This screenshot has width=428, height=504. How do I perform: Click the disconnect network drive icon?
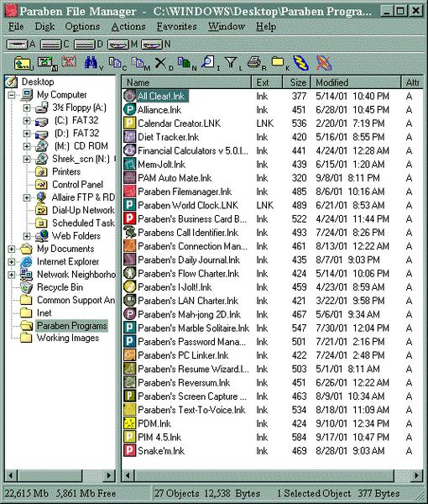[69, 62]
